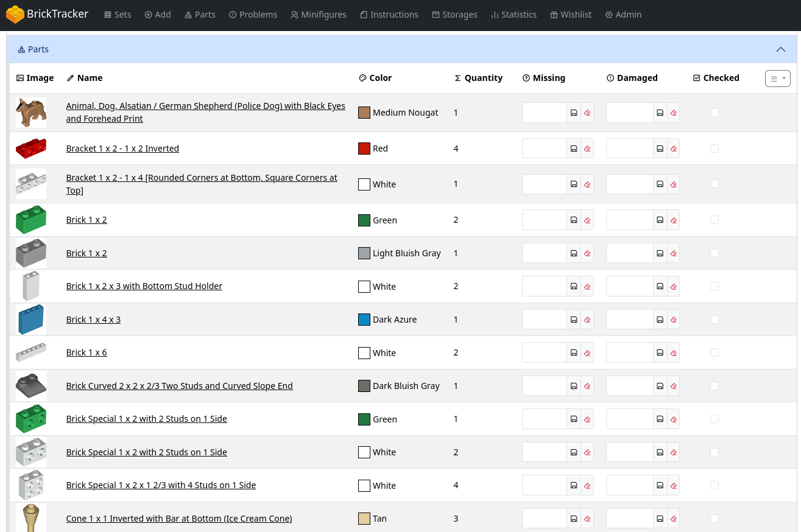Save missing count for Brick 1 x 6

coord(573,352)
